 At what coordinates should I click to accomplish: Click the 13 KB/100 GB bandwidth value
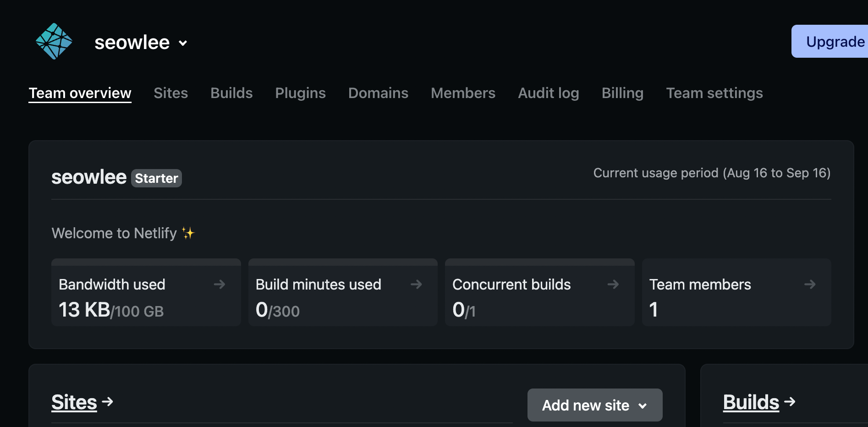pyautogui.click(x=111, y=310)
